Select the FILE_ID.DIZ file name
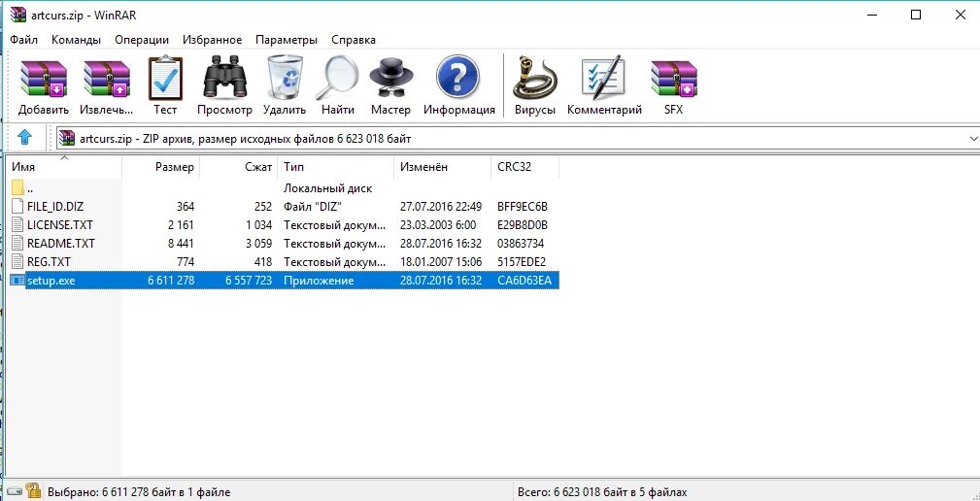 (55, 207)
